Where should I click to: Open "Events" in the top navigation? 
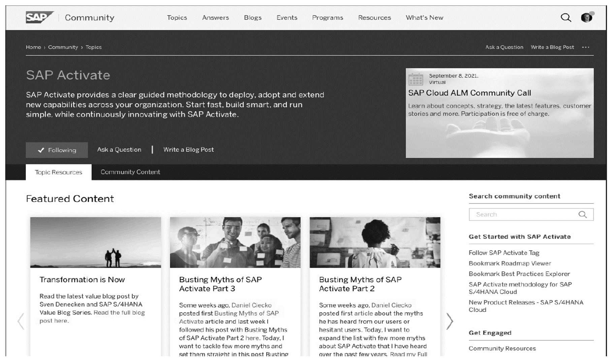coord(287,17)
